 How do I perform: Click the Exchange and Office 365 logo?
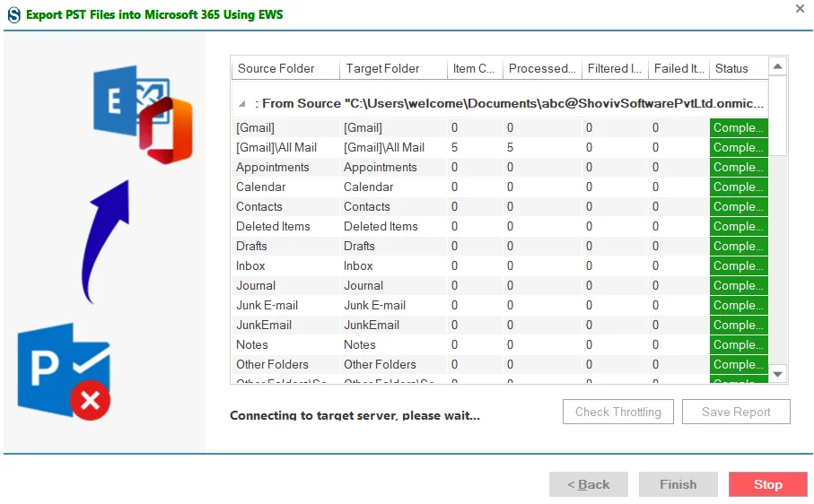point(143,114)
